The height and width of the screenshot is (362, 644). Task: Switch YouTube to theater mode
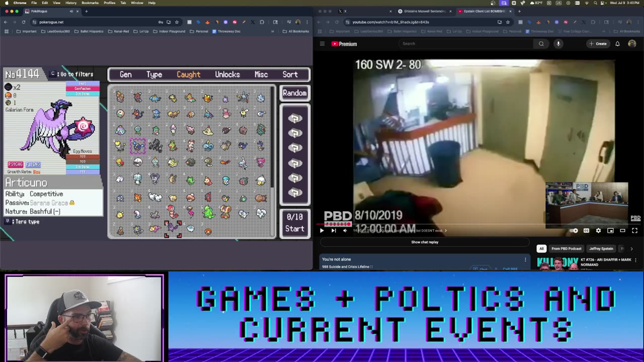coord(622,231)
